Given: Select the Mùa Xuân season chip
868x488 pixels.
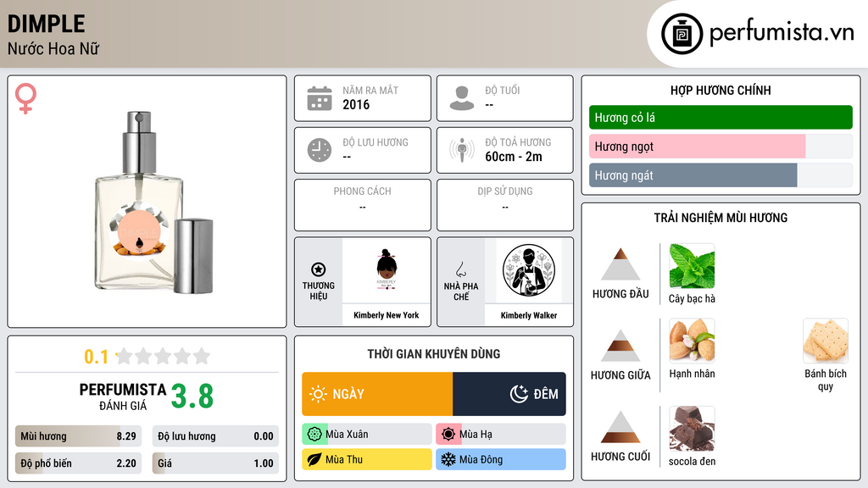Looking at the screenshot, I should pyautogui.click(x=367, y=435).
